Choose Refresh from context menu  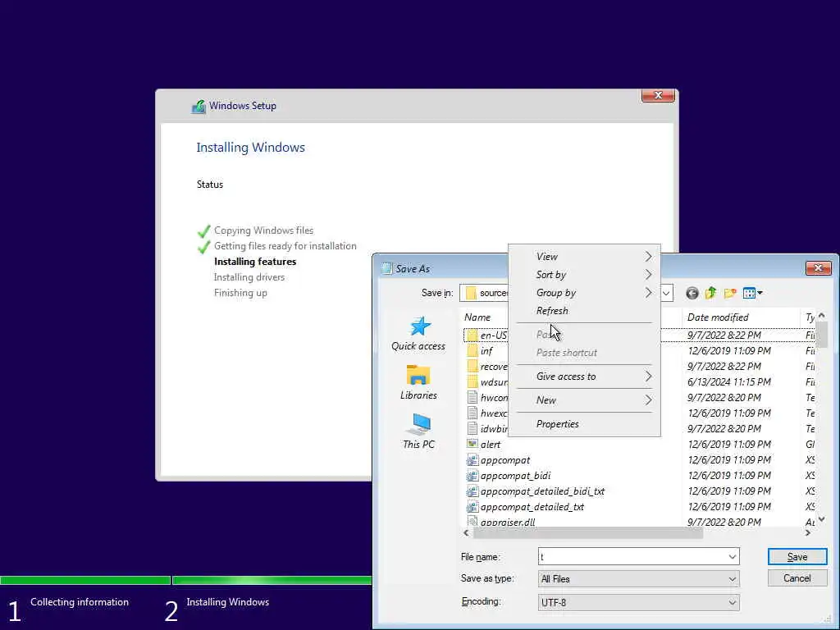584,311
